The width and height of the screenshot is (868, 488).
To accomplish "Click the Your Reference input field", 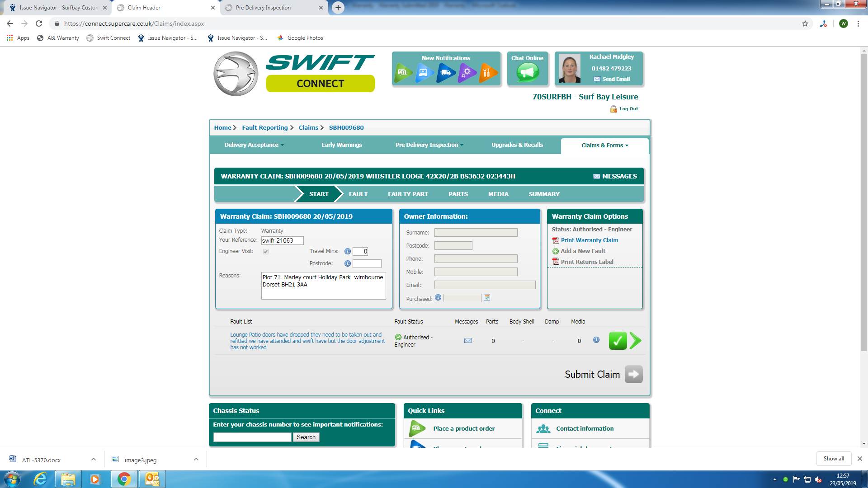I will [282, 241].
